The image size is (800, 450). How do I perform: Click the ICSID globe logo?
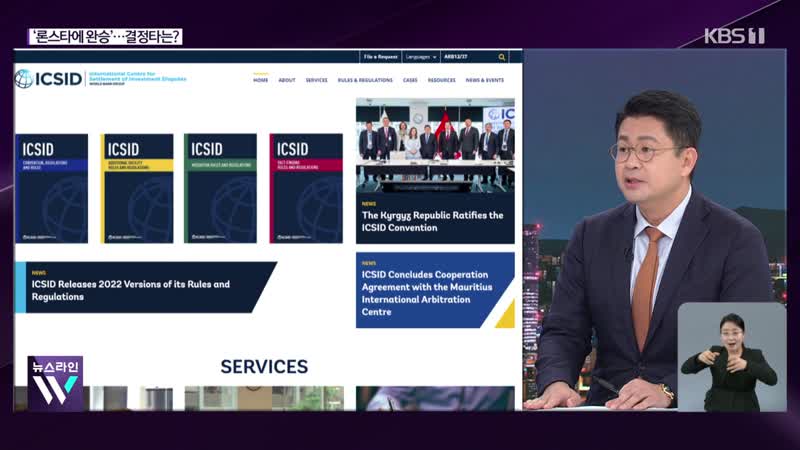click(x=50, y=78)
